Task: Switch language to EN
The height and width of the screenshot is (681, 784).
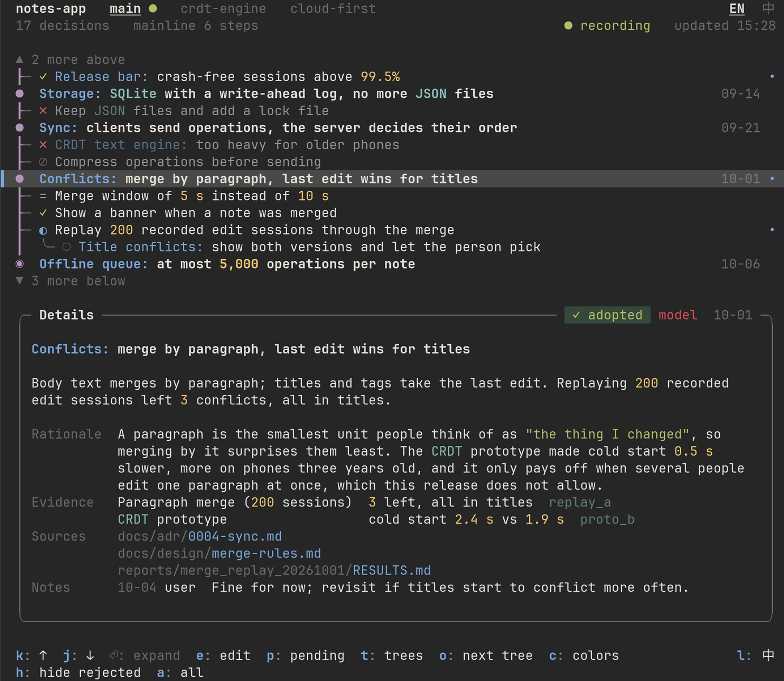Action: point(737,9)
